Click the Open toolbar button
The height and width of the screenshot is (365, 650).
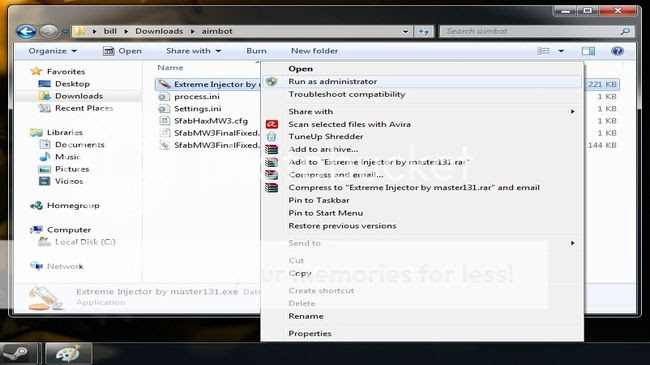123,51
